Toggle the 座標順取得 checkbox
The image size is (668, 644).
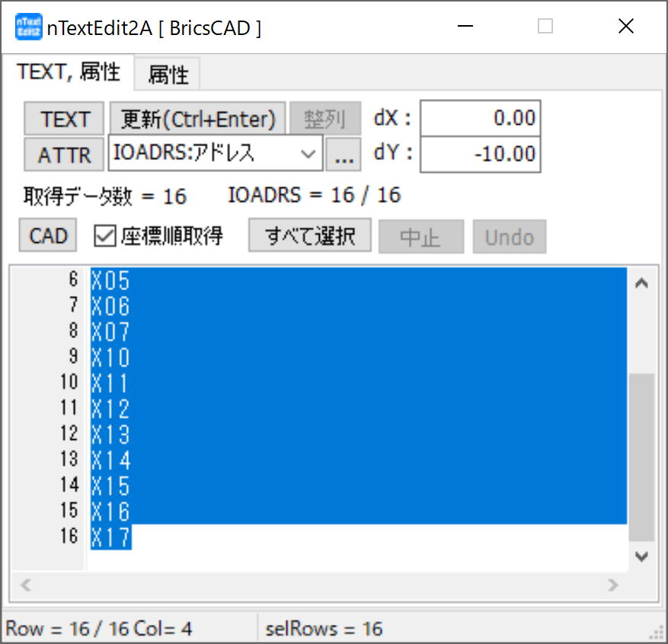(105, 236)
